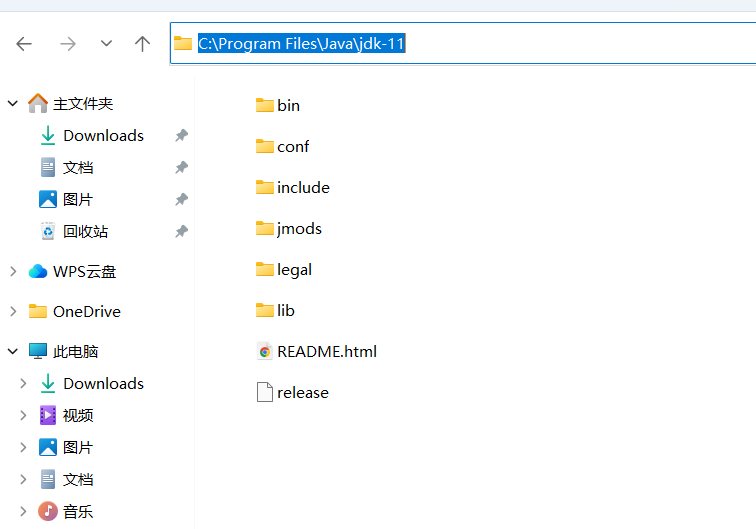Click pin icon beside pinned 图片
Screen dimensions: 756x529
pyautogui.click(x=181, y=199)
